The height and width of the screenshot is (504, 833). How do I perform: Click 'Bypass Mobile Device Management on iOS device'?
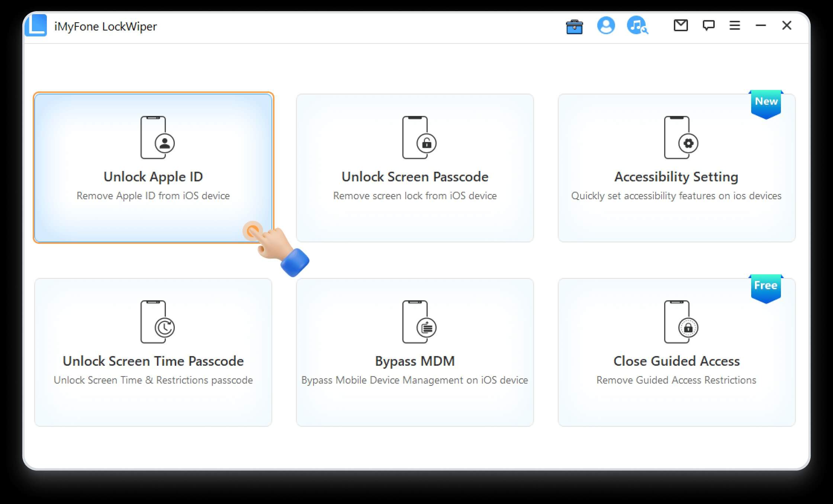pyautogui.click(x=415, y=380)
